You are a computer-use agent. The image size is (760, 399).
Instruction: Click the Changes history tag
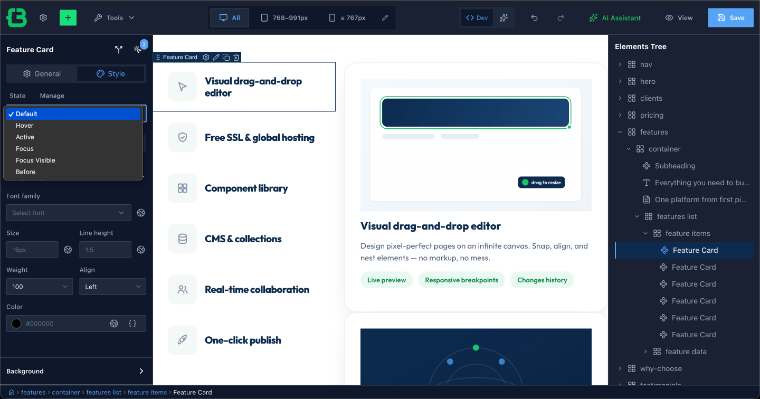(x=542, y=280)
